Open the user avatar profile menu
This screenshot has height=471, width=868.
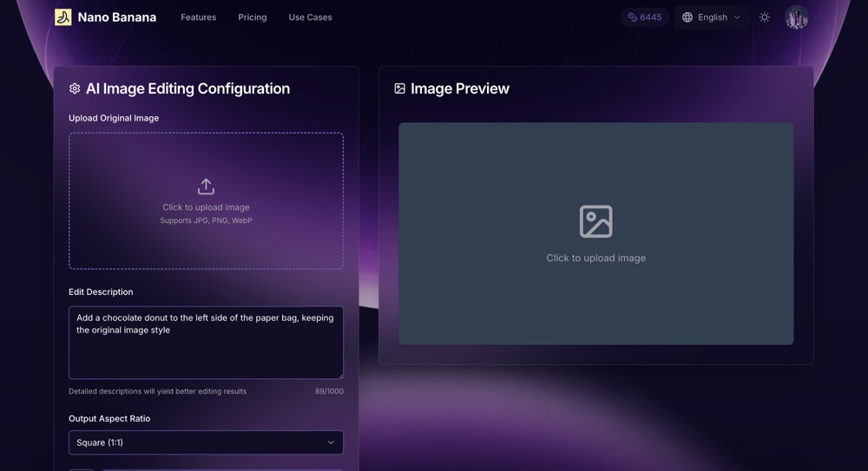(797, 17)
